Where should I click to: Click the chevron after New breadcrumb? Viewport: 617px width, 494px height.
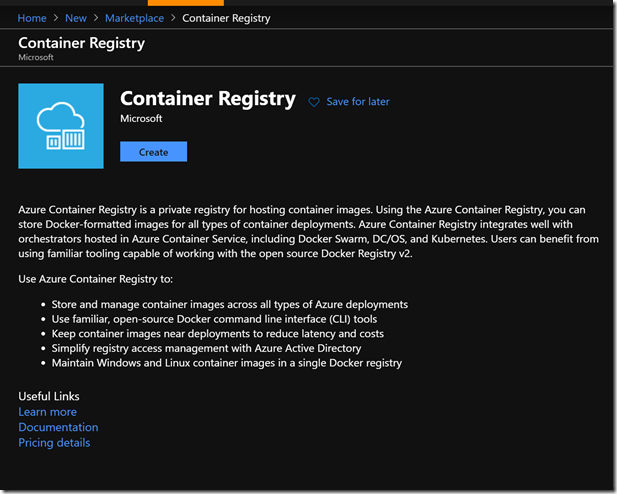98,18
